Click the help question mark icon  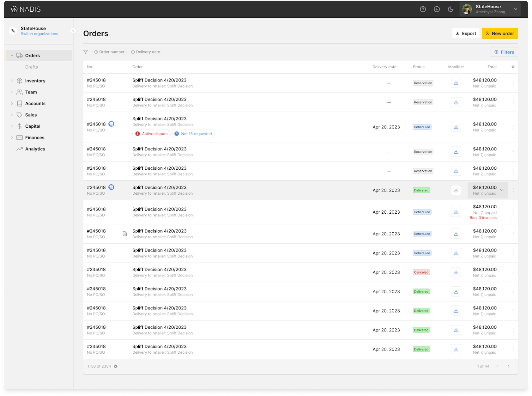click(x=423, y=9)
